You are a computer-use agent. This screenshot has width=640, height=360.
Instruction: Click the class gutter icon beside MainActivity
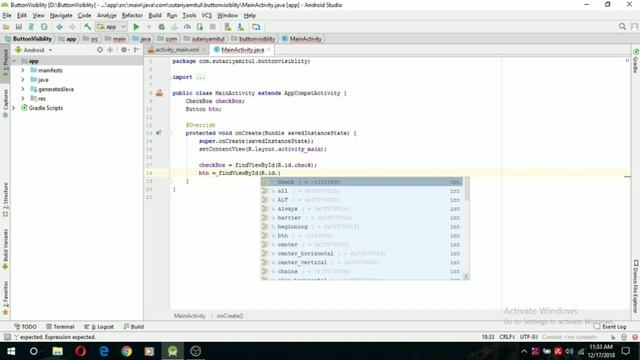[x=160, y=93]
